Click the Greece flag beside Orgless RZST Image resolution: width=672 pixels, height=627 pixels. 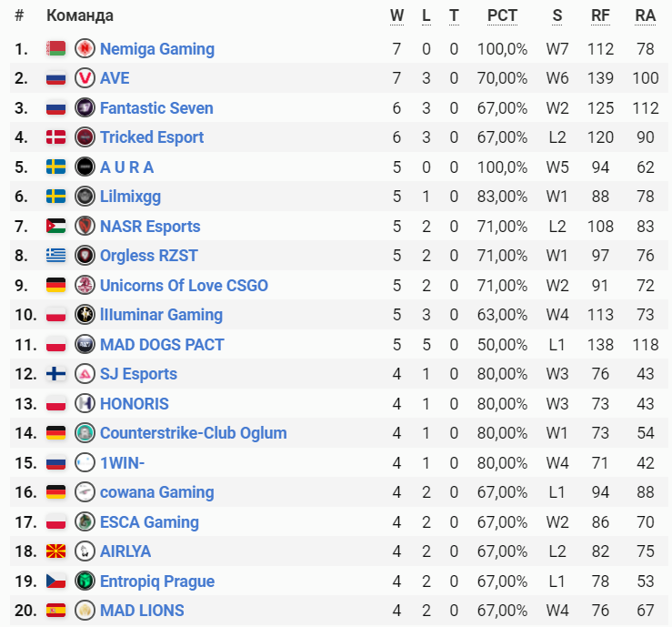56,256
